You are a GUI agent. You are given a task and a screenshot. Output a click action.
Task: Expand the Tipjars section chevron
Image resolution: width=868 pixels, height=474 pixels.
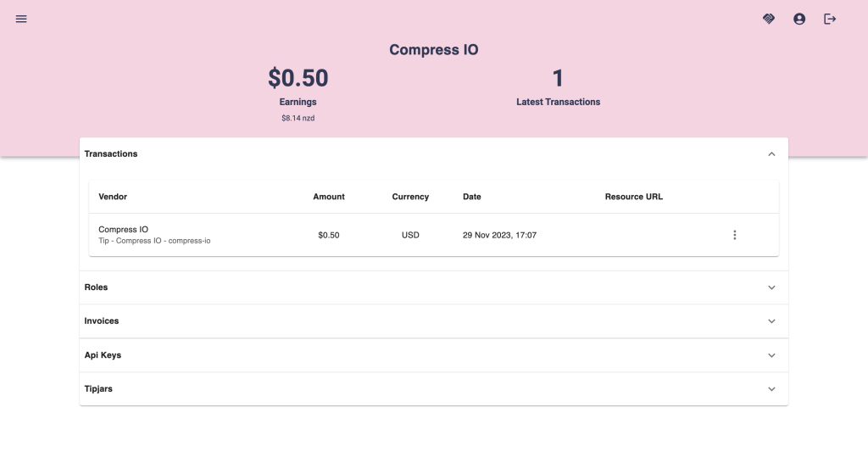(771, 389)
